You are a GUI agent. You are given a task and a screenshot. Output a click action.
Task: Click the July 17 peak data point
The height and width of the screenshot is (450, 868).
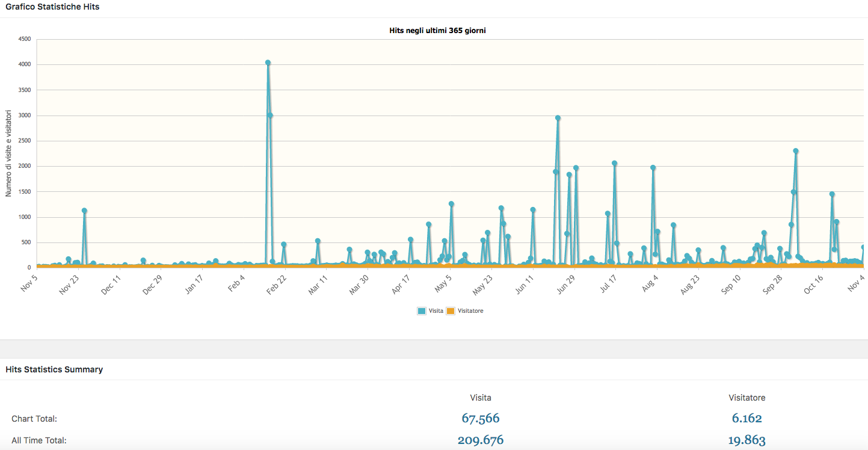click(x=614, y=163)
